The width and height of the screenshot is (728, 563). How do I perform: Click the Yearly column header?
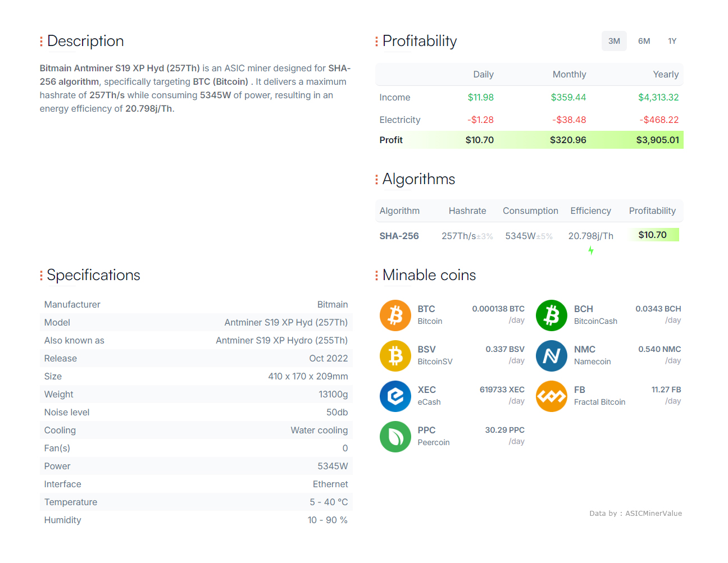pyautogui.click(x=666, y=75)
